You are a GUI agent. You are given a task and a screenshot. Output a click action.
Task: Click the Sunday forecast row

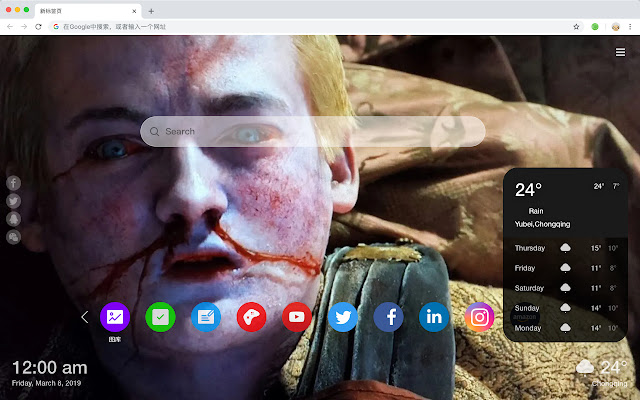point(565,308)
